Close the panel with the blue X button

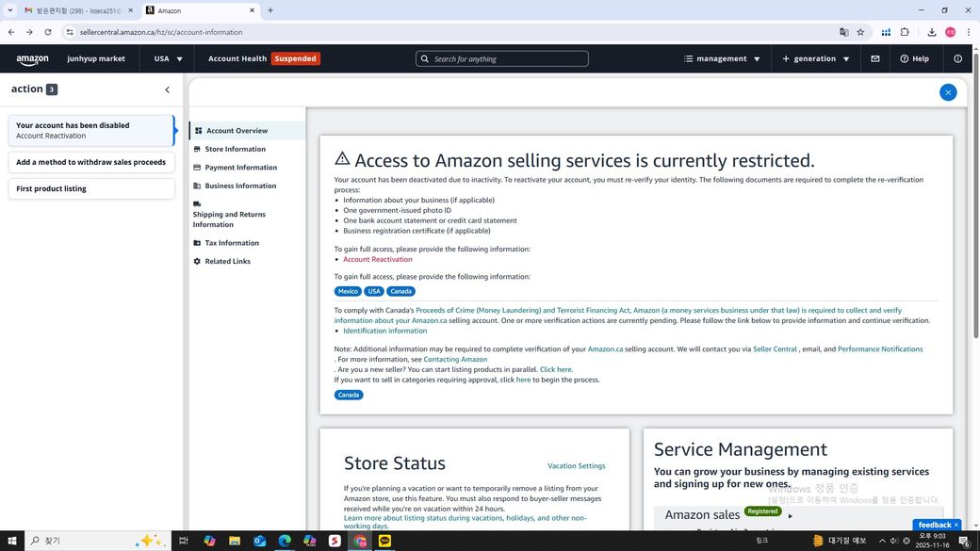coord(948,92)
